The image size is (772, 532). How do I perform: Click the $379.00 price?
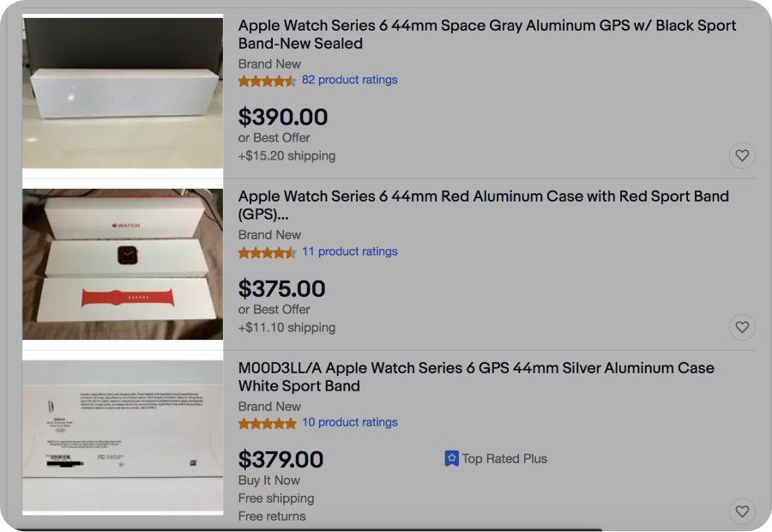tap(281, 460)
